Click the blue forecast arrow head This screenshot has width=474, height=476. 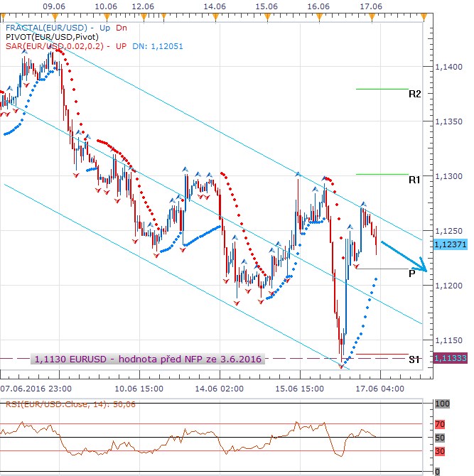(x=424, y=268)
